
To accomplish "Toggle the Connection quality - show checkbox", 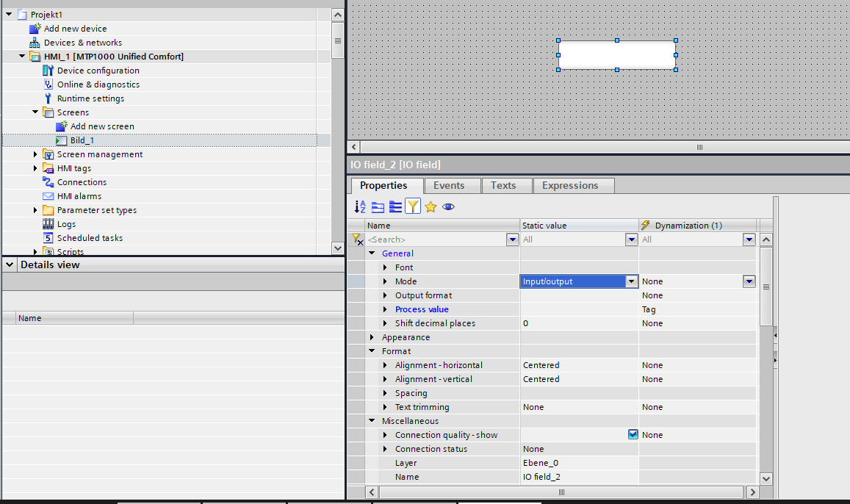I will [x=633, y=435].
